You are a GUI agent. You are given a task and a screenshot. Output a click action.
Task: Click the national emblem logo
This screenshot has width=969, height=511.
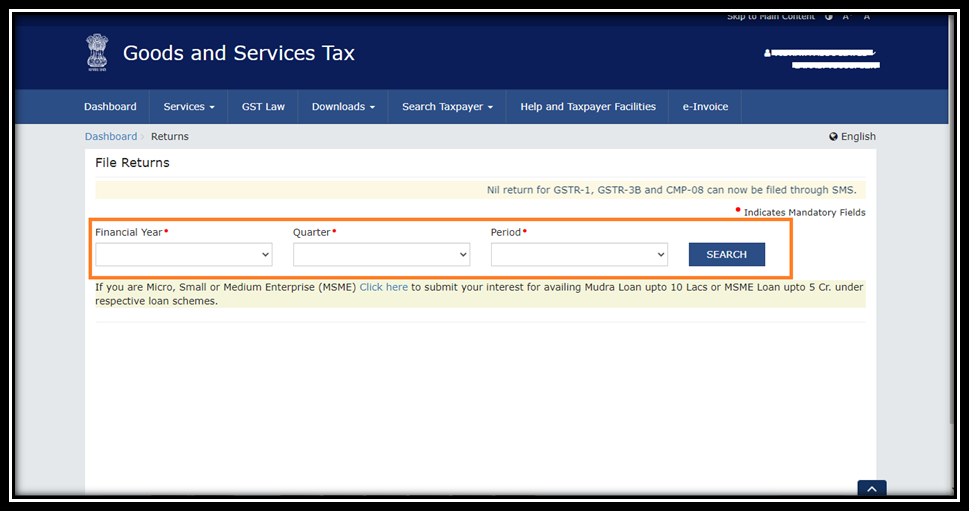point(97,53)
